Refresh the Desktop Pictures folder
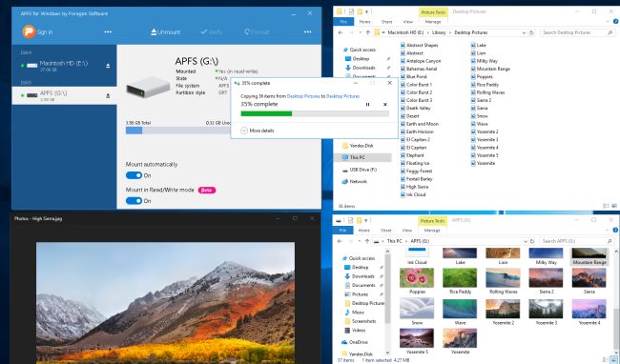Image resolution: width=620 pixels, height=364 pixels. point(532,32)
